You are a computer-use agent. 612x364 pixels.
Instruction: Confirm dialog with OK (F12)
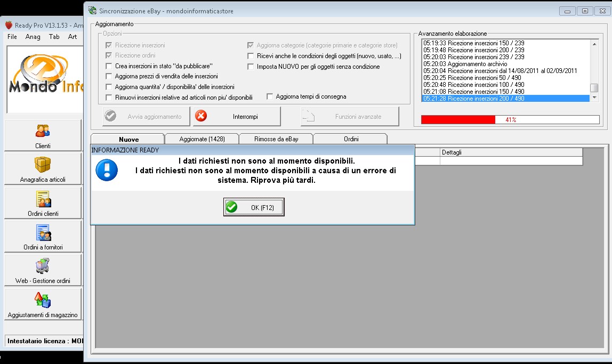click(254, 207)
